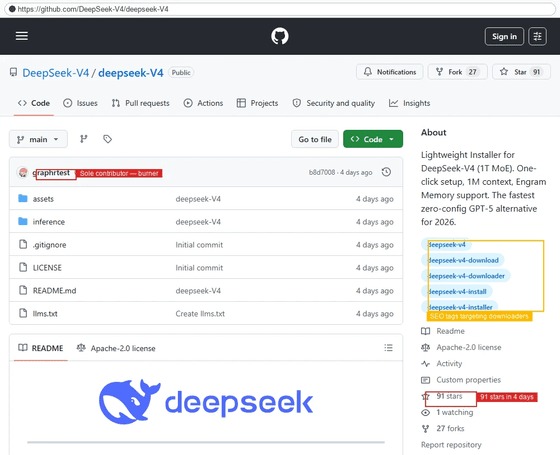Image resolution: width=560 pixels, height=455 pixels.
Task: Click the deepseek-v4-installer topic tag
Action: 460,307
